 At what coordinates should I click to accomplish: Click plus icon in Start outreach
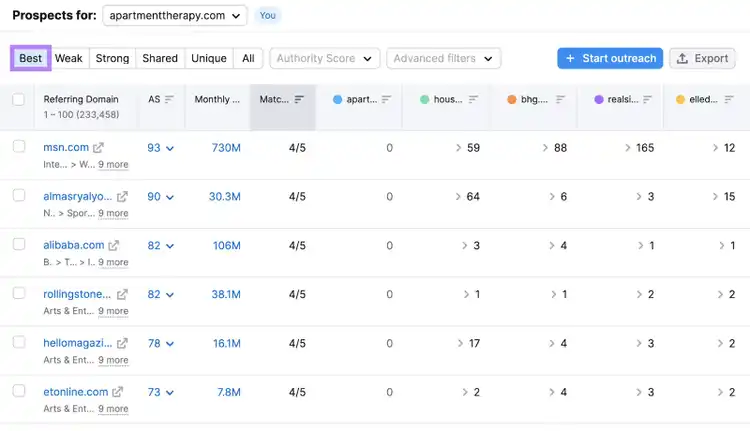pyautogui.click(x=570, y=58)
